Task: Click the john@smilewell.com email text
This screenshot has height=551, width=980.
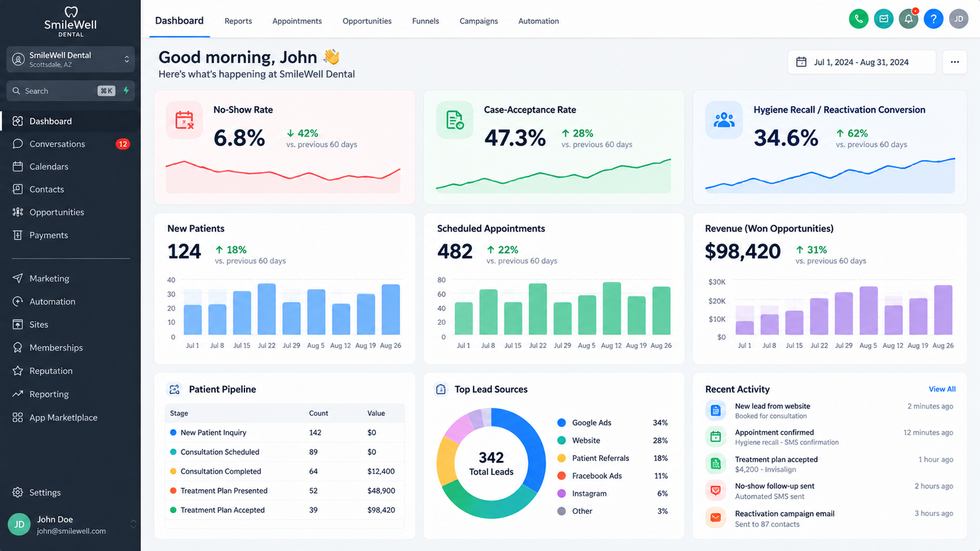Action: [71, 531]
